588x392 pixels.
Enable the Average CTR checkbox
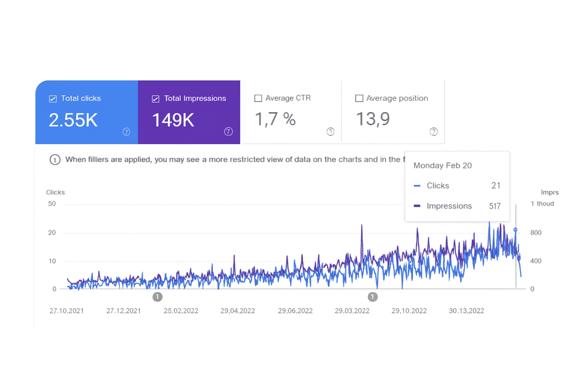258,98
